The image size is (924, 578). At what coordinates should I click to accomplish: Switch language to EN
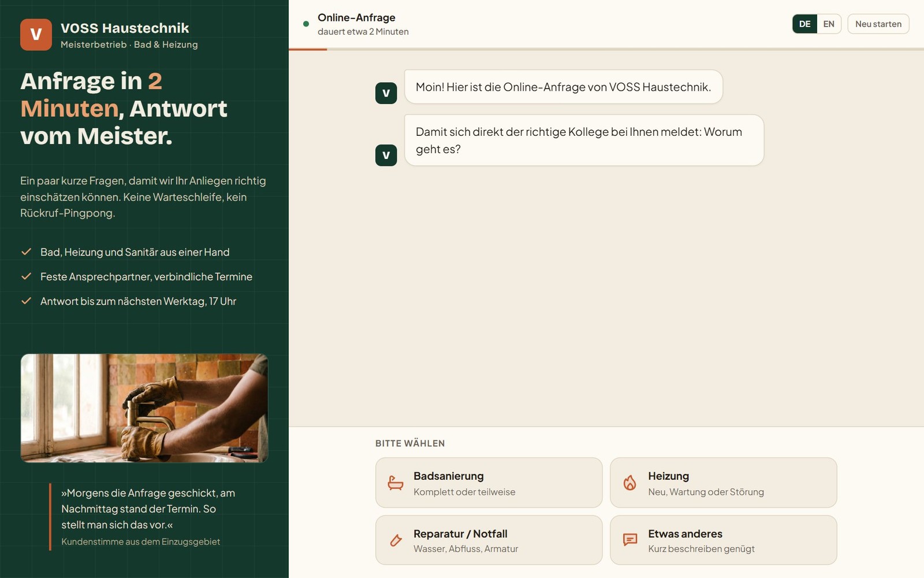(829, 24)
